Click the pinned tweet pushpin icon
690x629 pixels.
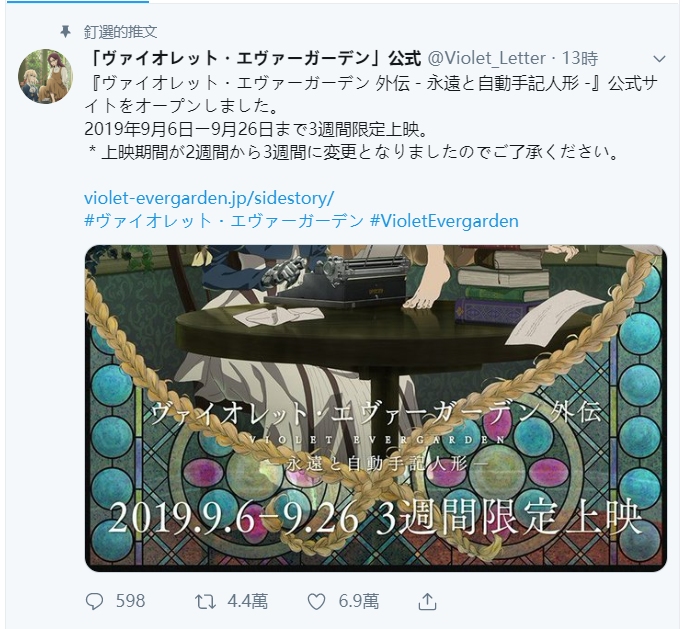tap(66, 32)
